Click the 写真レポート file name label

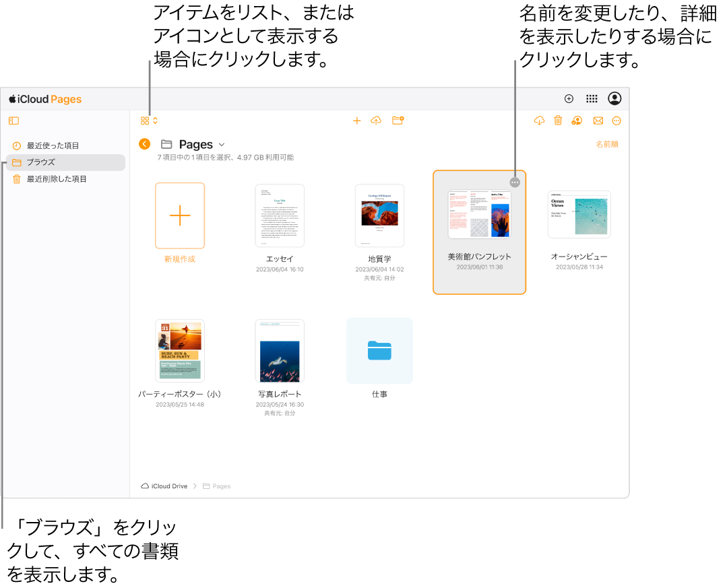[280, 394]
